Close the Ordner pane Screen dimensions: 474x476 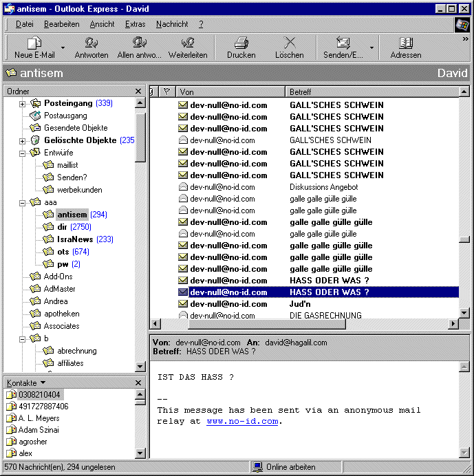coord(138,91)
